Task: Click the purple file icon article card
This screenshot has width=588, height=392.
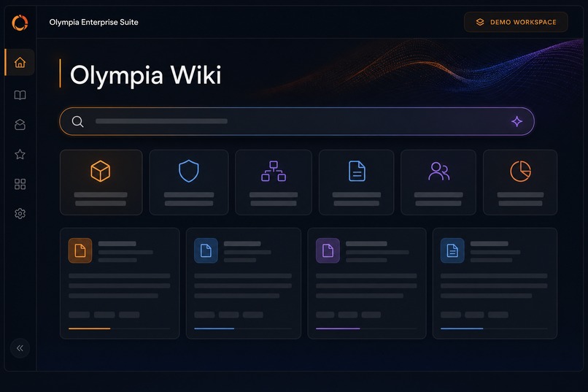Action: 367,283
